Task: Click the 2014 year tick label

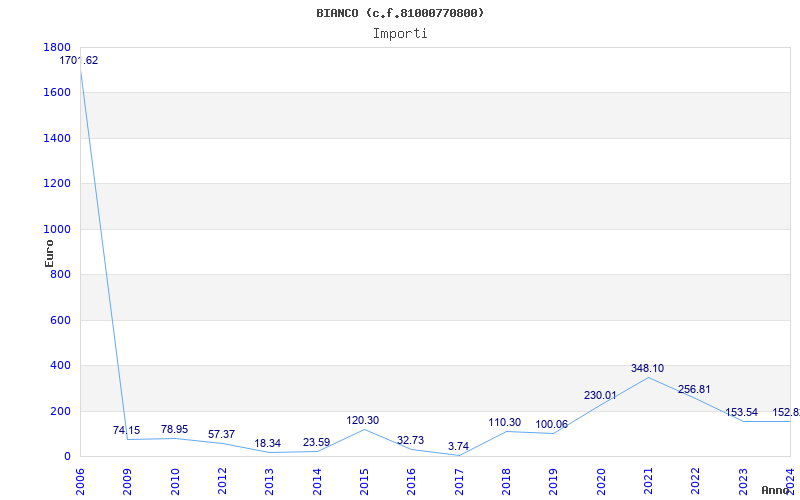Action: 317,481
